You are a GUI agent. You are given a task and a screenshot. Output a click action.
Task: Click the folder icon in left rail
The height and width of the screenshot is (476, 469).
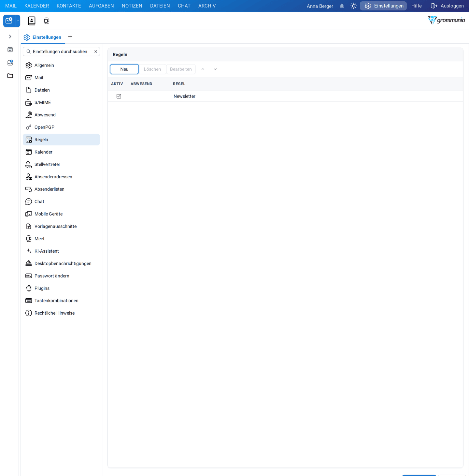point(10,76)
